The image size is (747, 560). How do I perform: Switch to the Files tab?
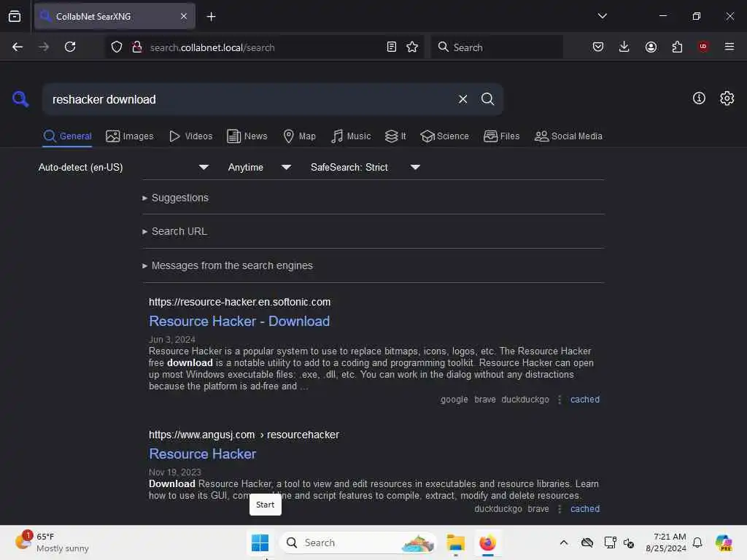coord(501,136)
